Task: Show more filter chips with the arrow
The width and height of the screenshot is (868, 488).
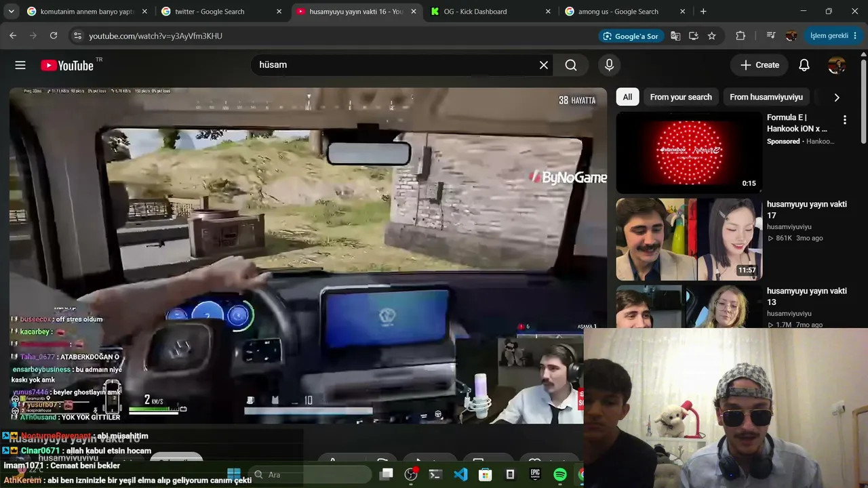Action: pyautogui.click(x=836, y=97)
